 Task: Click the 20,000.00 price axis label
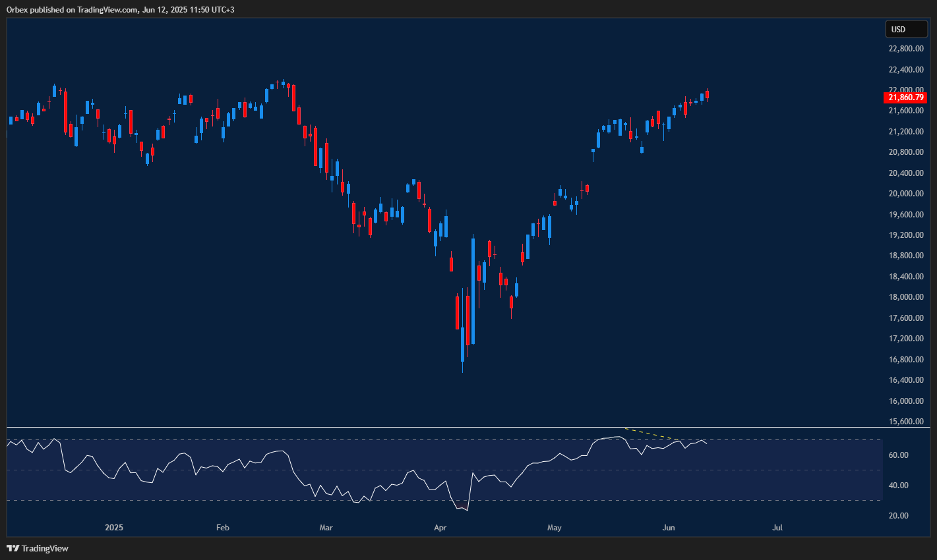905,194
